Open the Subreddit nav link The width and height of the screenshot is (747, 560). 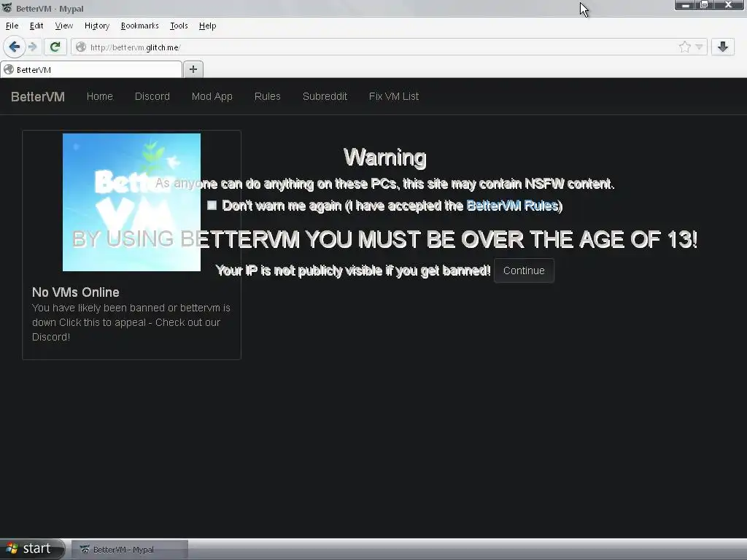[325, 96]
